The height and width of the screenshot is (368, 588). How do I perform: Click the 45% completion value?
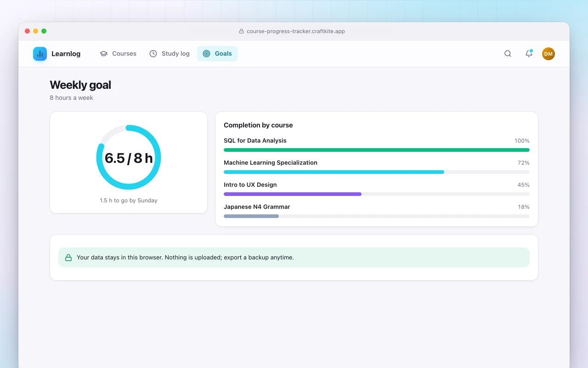[524, 185]
